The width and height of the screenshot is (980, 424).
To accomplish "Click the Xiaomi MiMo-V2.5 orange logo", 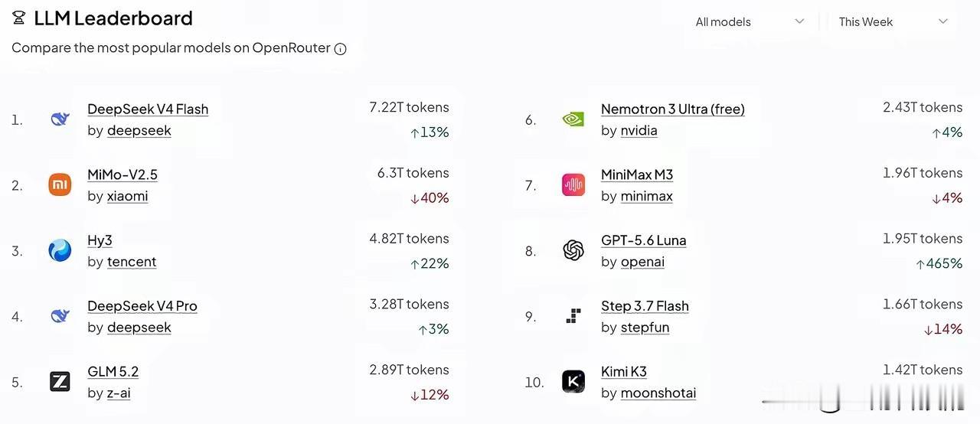I will tap(60, 184).
